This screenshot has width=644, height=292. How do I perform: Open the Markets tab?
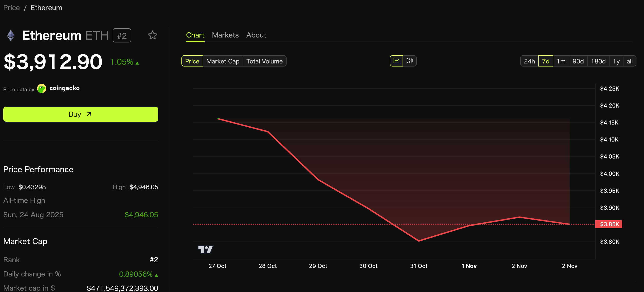click(x=225, y=35)
